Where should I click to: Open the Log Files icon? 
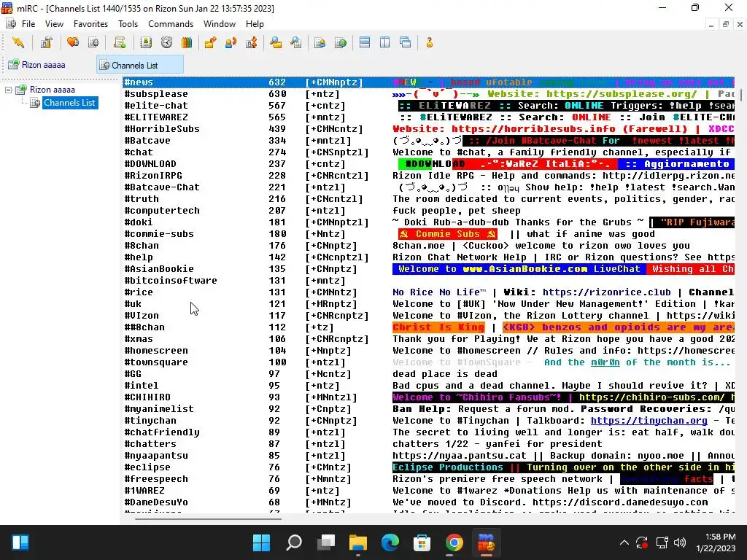click(296, 43)
